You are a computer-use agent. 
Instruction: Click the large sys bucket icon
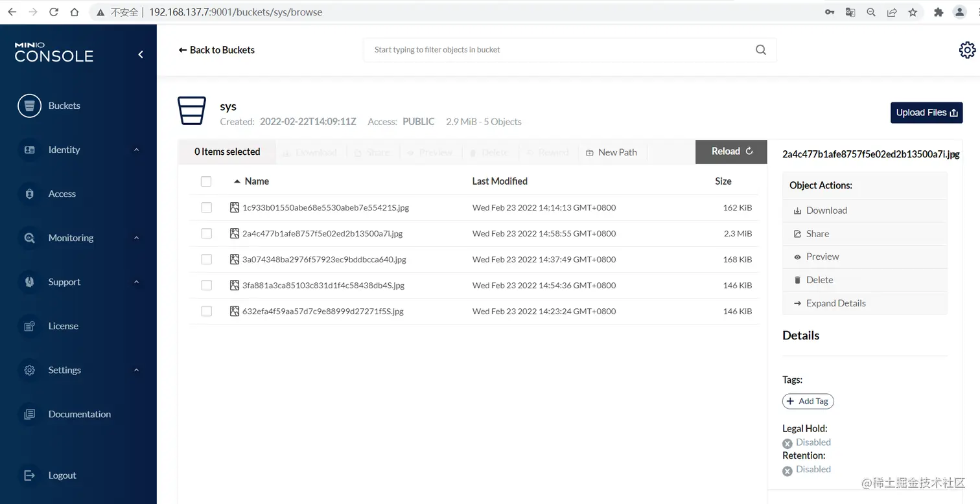pyautogui.click(x=192, y=111)
